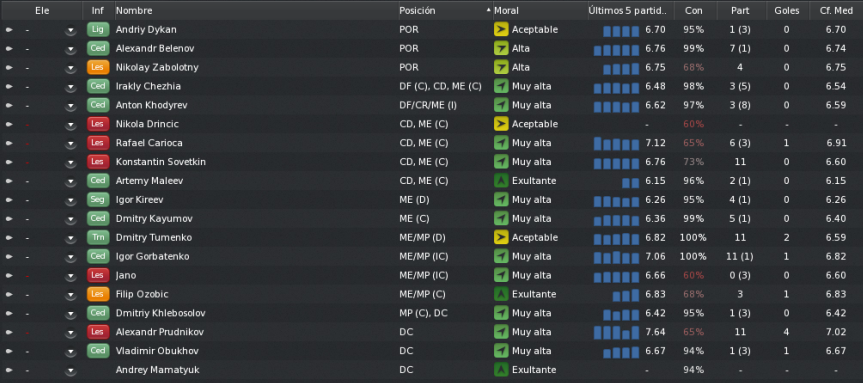The height and width of the screenshot is (383, 863).
Task: Click Alexandr Prudnikov's last five matches bar chart
Action: (616, 332)
